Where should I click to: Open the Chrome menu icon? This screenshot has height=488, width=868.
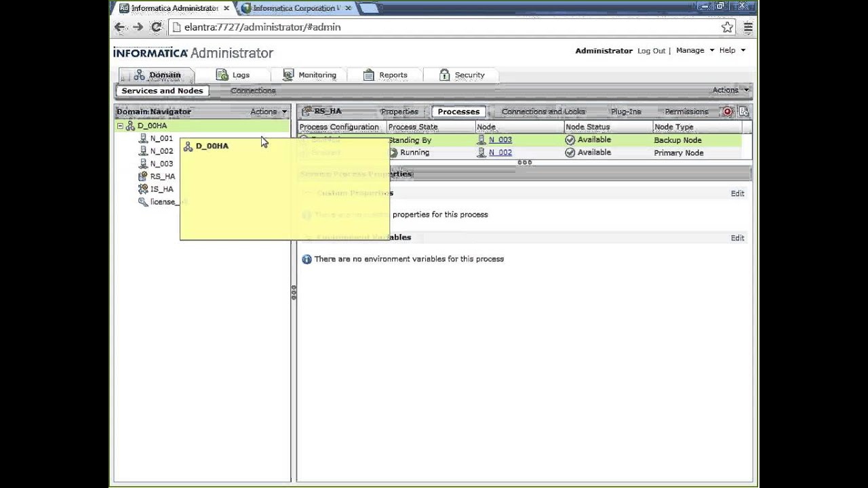click(748, 27)
